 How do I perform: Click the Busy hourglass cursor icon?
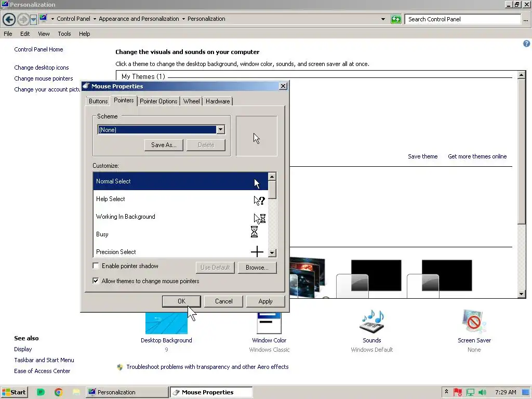pyautogui.click(x=254, y=232)
